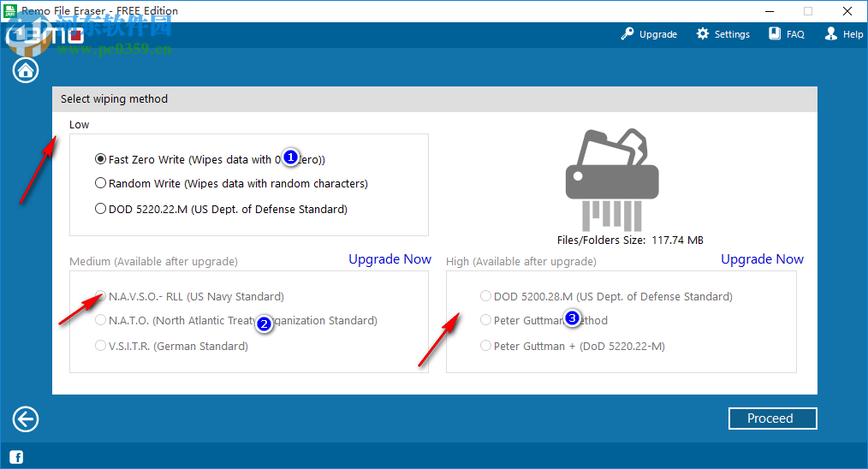Open Help from top bar
This screenshot has width=868, height=469.
[x=844, y=34]
